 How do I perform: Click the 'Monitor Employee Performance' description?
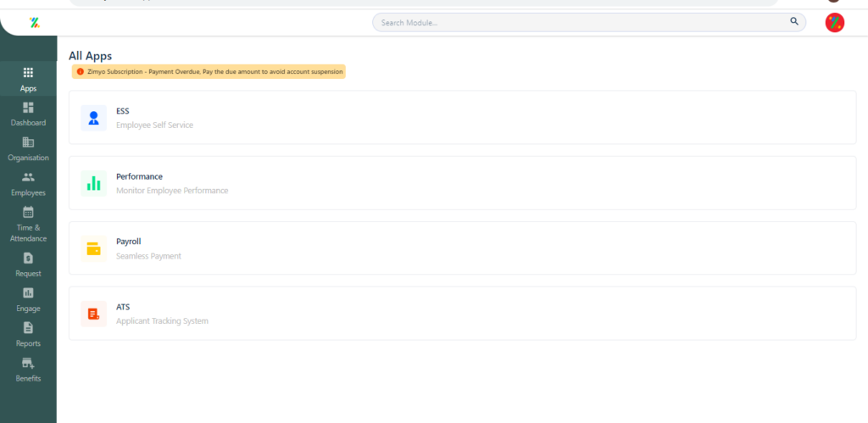point(172,191)
